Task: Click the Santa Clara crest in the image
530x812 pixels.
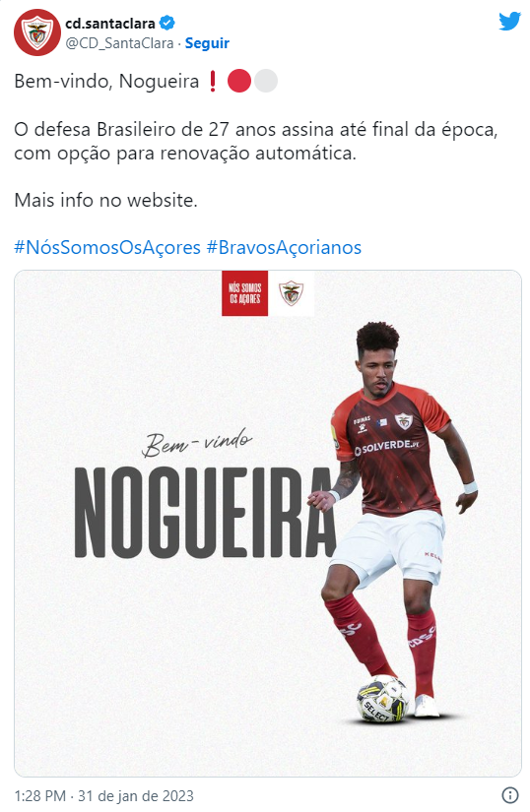Action: coord(292,293)
